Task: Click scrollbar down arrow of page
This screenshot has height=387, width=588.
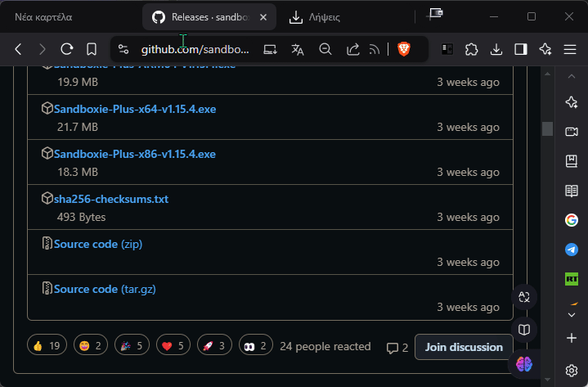Action: tap(547, 380)
